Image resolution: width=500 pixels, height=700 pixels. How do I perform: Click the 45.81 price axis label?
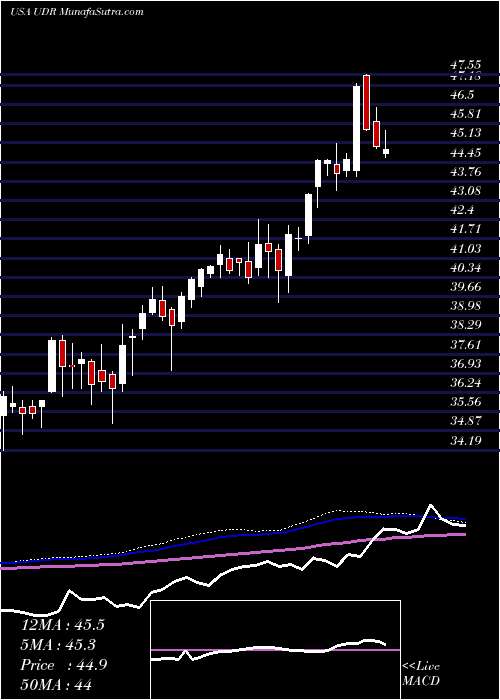[466, 114]
